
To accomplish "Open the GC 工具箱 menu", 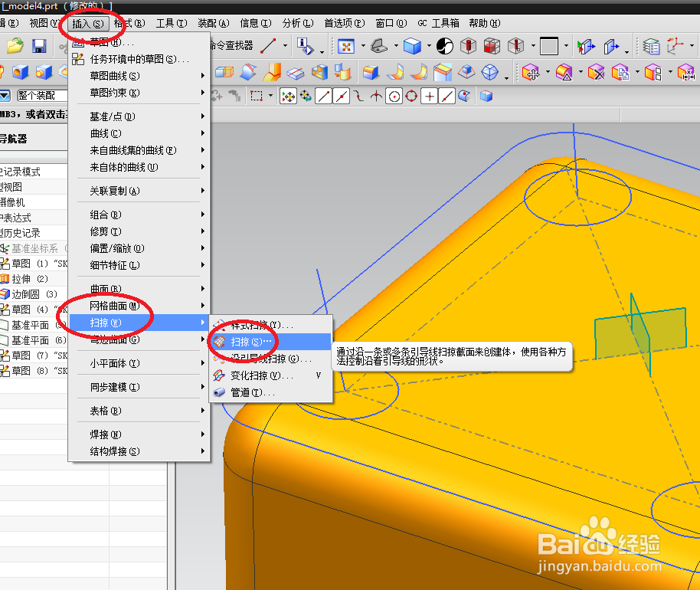I will coord(438,23).
